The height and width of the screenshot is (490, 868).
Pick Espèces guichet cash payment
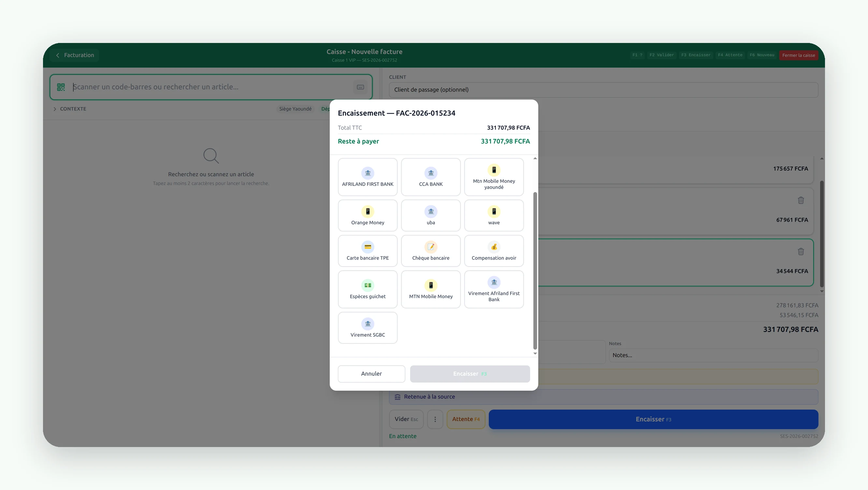click(368, 289)
